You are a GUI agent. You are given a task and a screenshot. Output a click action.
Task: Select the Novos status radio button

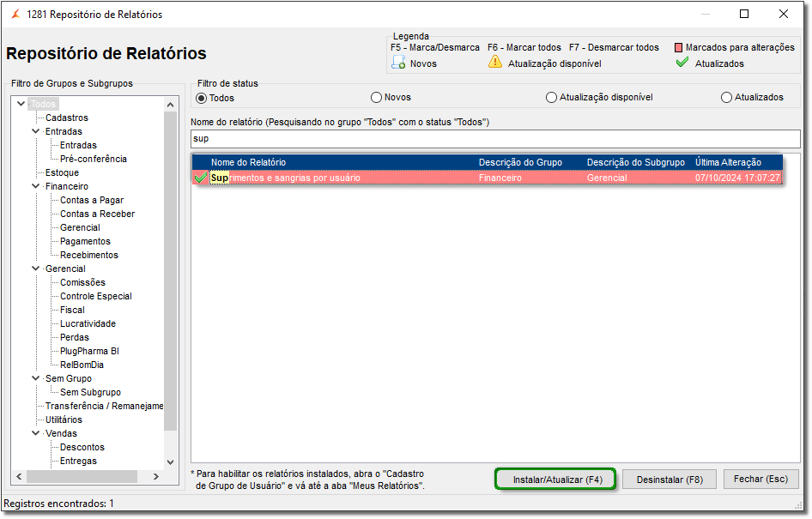click(x=377, y=97)
